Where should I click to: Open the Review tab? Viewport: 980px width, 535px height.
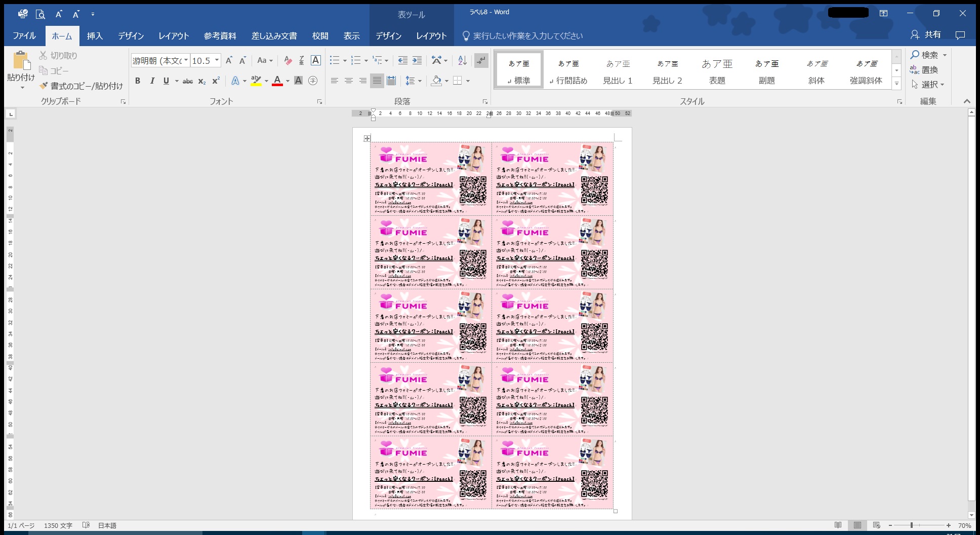pos(320,35)
